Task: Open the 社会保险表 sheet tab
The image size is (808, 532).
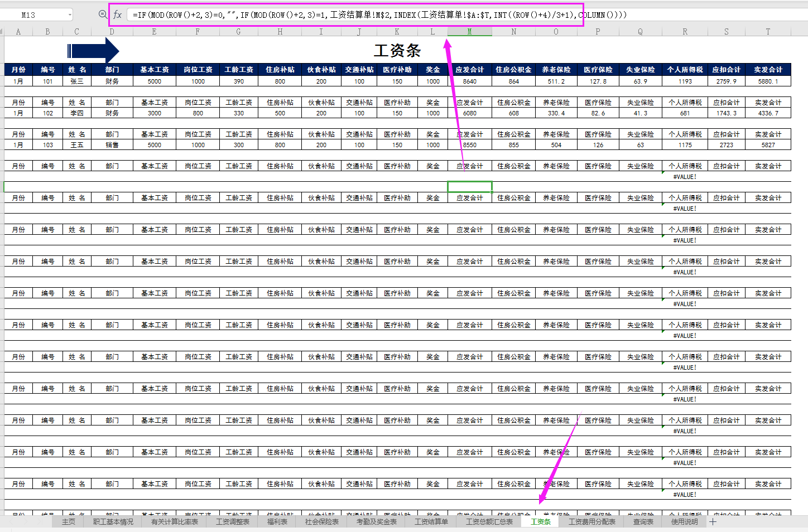Action: (x=322, y=522)
